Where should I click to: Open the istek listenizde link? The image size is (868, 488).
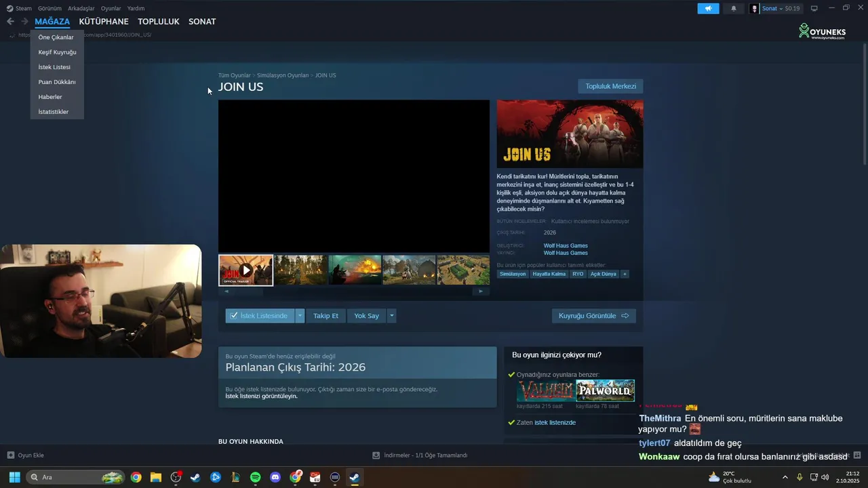click(x=555, y=422)
